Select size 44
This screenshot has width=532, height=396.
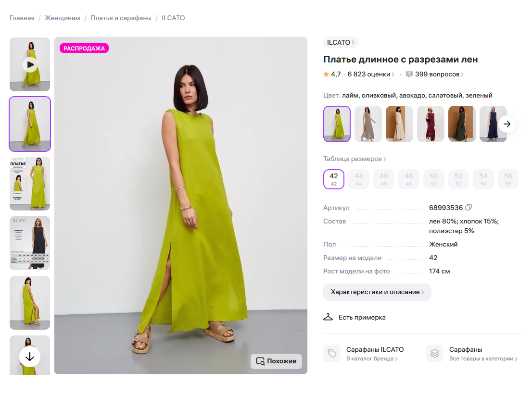click(x=359, y=179)
